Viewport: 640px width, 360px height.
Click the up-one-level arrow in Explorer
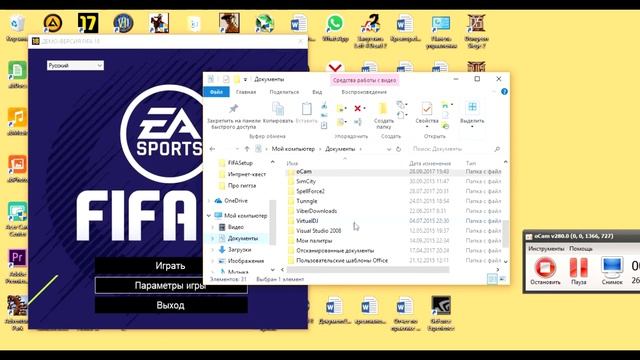(x=247, y=149)
